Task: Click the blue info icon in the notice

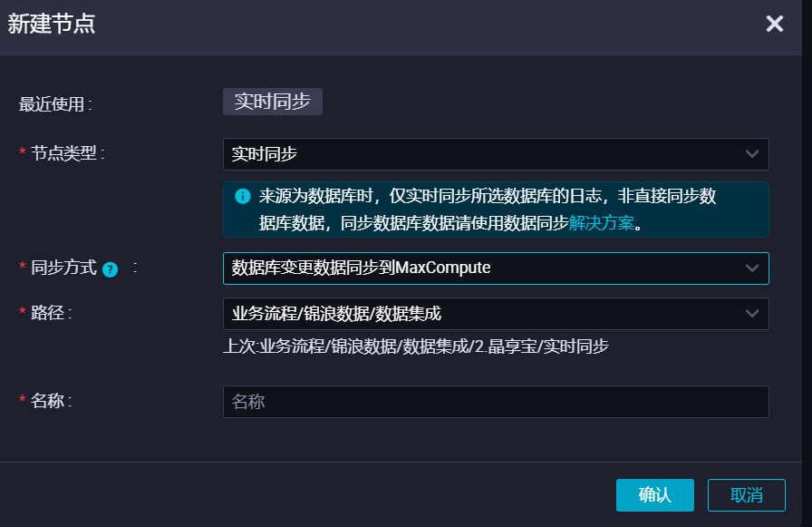Action: pyautogui.click(x=243, y=197)
